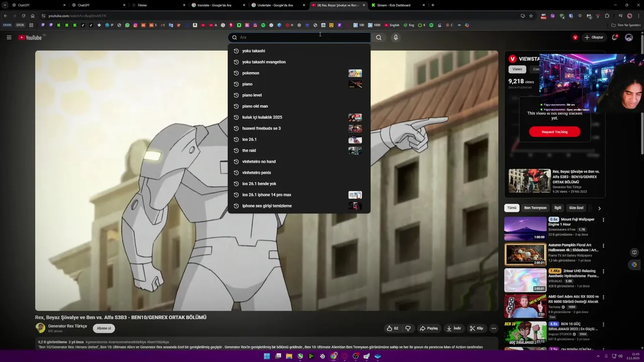Screen dimensions: 644x362
Task: Open Generator Rex Türkçe channel avatar
Action: coord(40,328)
